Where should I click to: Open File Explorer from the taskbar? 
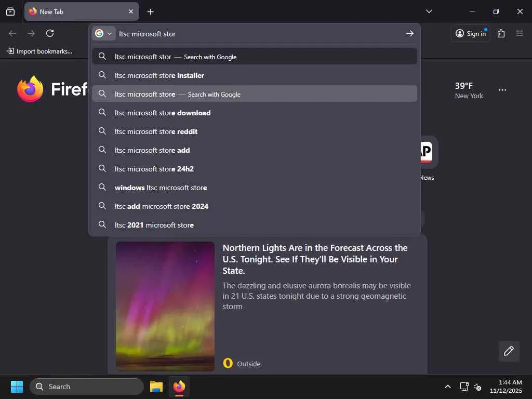pos(156,387)
